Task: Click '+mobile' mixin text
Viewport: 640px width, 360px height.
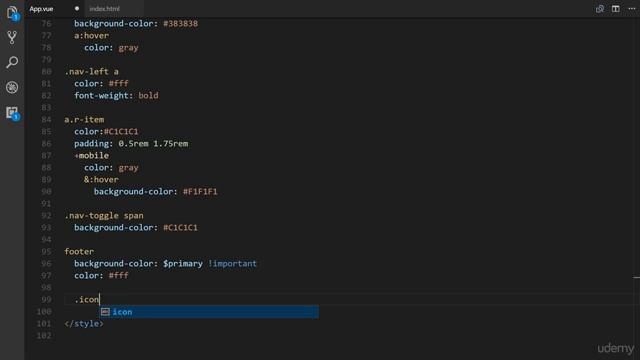Action: (91, 156)
